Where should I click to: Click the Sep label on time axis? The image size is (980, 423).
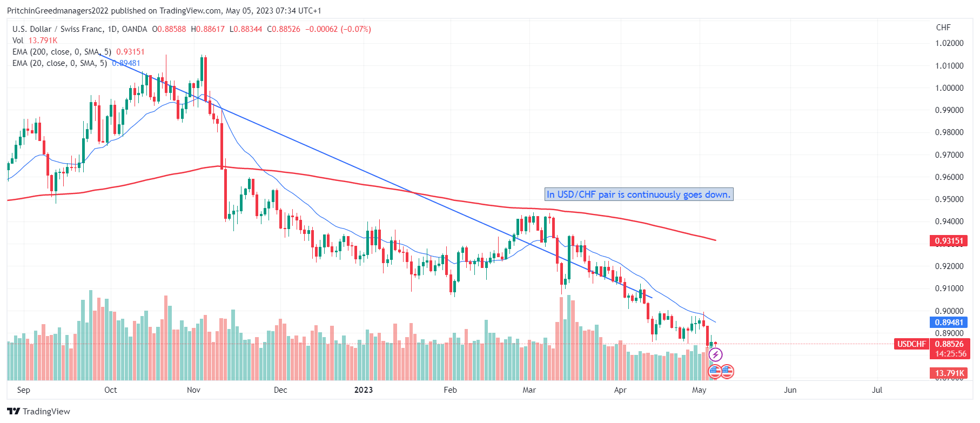[x=24, y=390]
